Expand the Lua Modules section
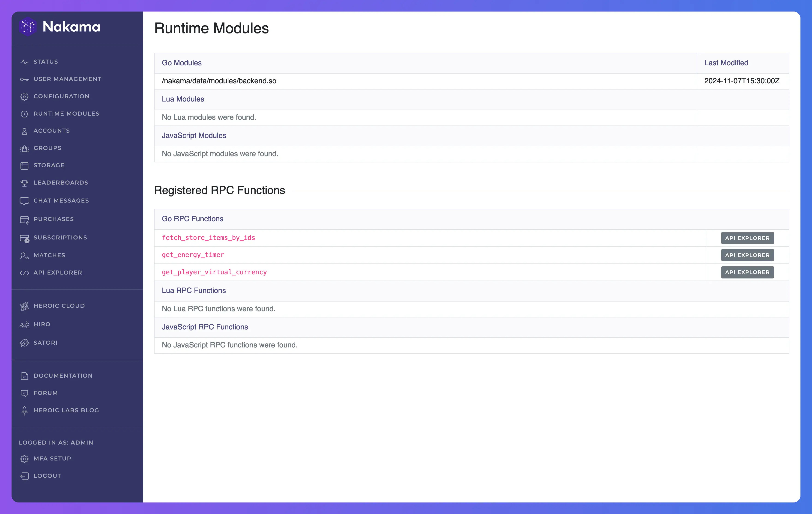Image resolution: width=812 pixels, height=514 pixels. coord(183,99)
